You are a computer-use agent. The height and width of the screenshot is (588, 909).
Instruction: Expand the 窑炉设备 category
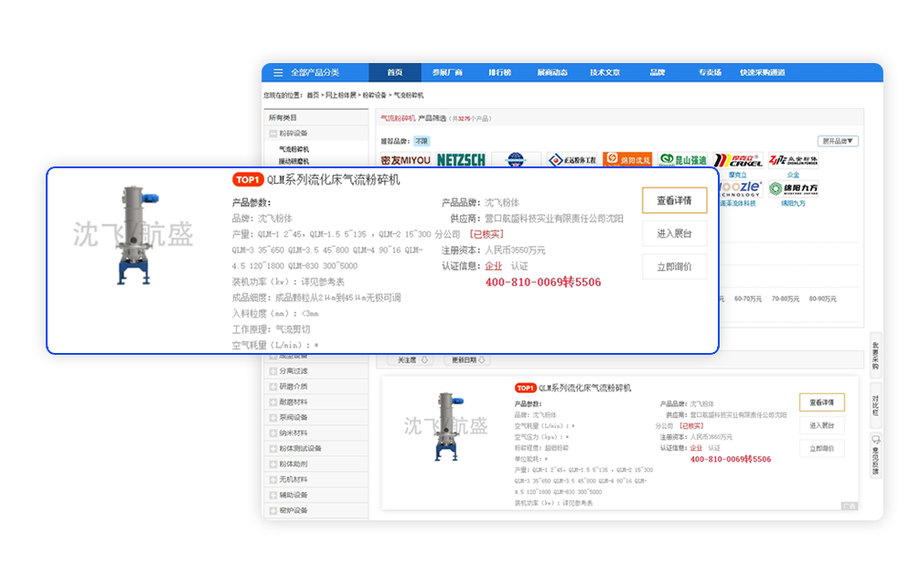(273, 511)
